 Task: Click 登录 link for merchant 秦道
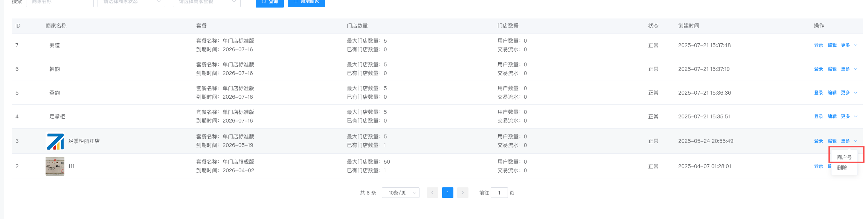coord(818,45)
